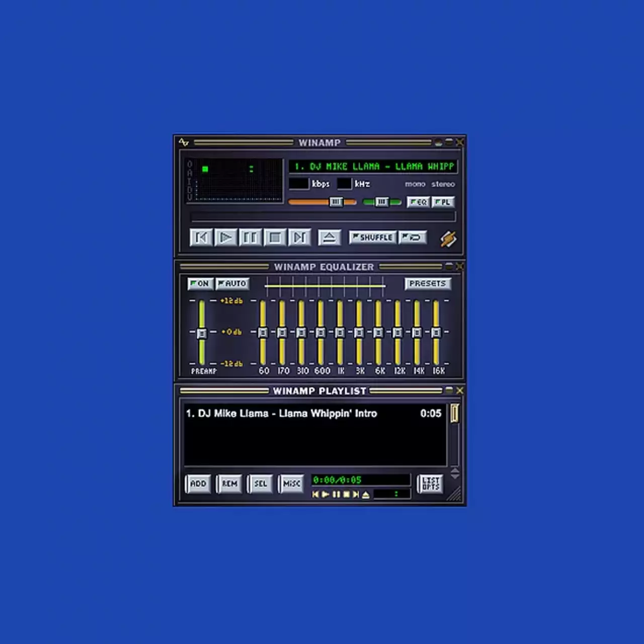Click the playlist scroll down arrow
The image size is (644, 644).
click(455, 475)
